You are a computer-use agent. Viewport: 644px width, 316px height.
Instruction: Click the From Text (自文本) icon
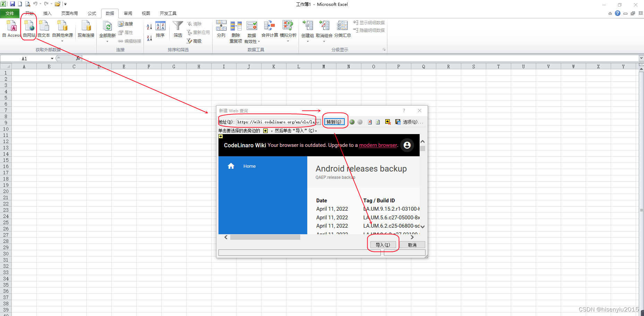(44, 28)
